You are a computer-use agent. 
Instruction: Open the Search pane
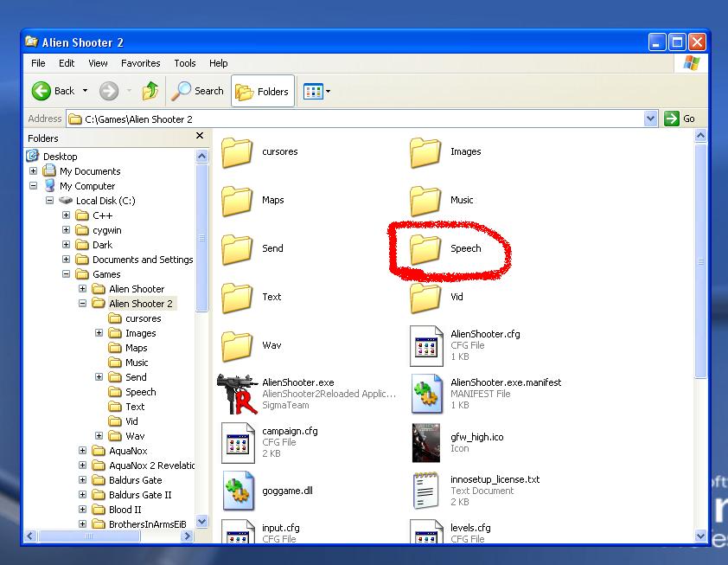(x=197, y=91)
